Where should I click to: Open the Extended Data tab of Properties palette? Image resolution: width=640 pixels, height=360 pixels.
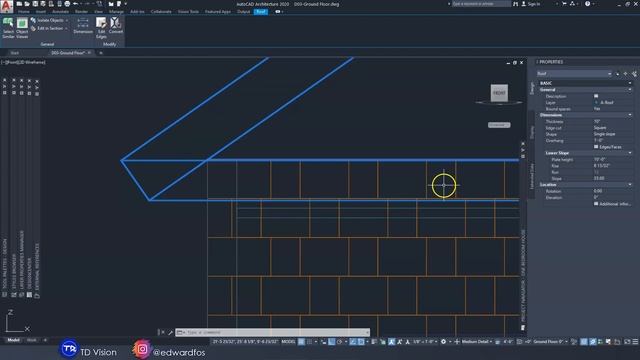pos(532,176)
